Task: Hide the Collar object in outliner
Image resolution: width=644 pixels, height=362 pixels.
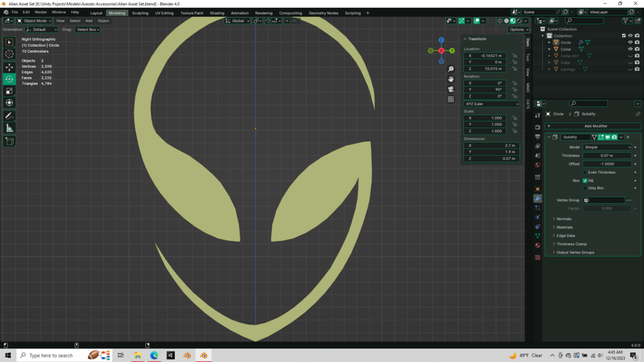Action: pos(631,49)
